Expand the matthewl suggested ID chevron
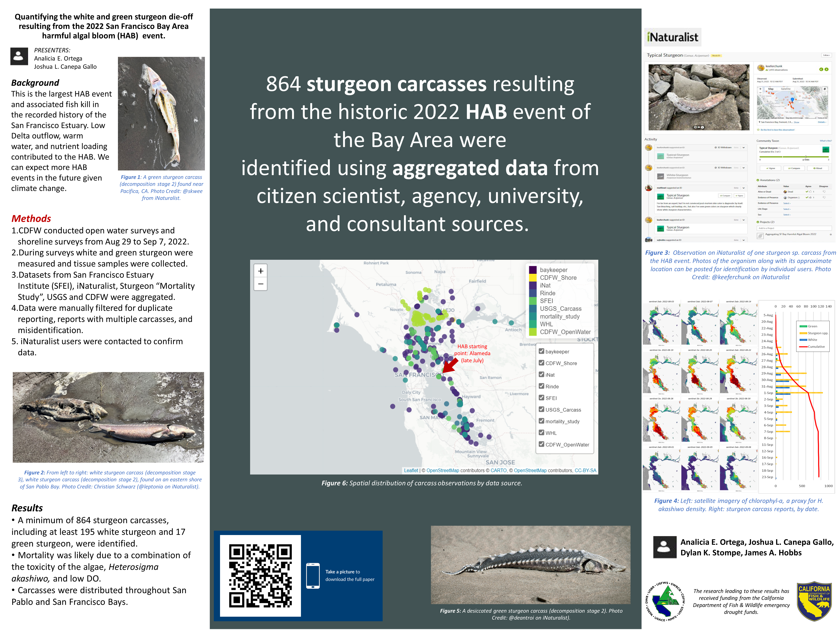Viewport: 840px width, 630px height. [744, 188]
